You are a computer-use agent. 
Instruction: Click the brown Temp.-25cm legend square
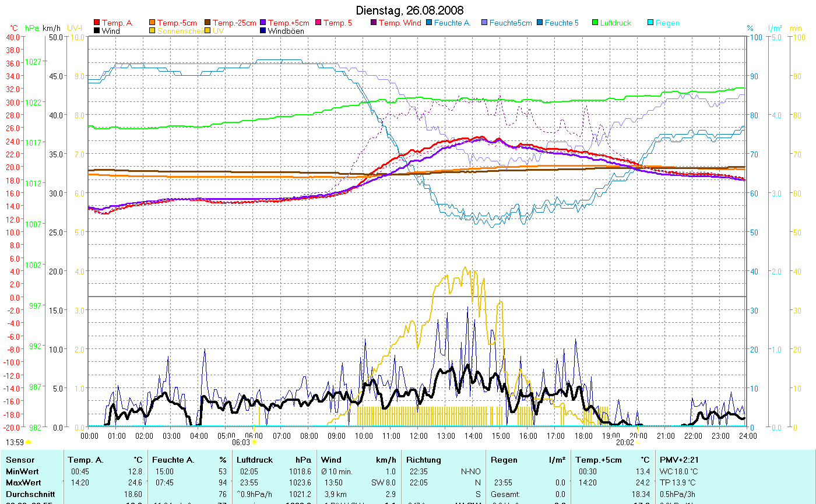point(207,23)
